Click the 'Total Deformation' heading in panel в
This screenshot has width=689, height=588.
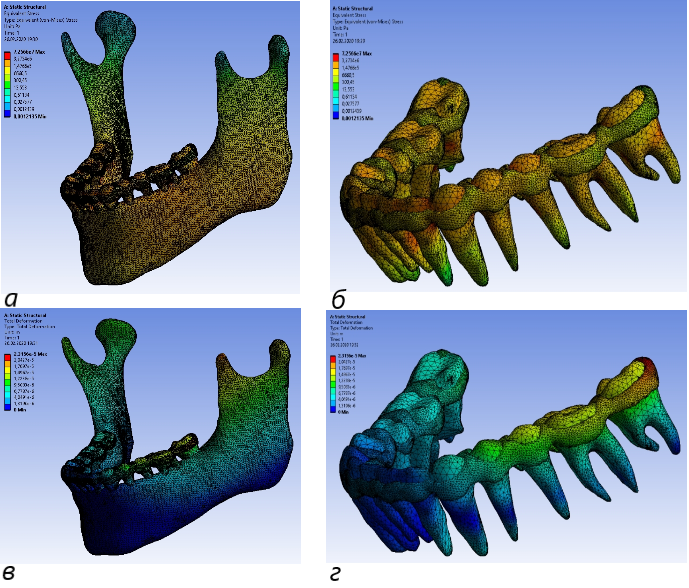pyautogui.click(x=24, y=319)
